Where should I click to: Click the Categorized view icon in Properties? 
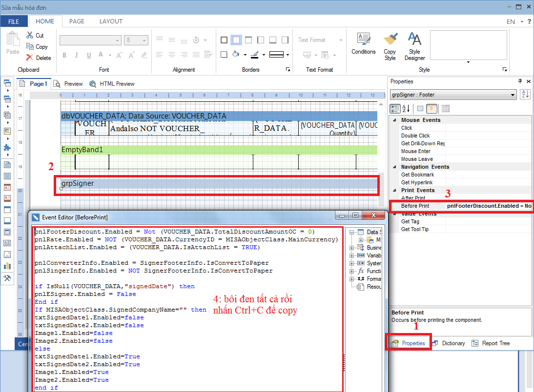pos(395,109)
